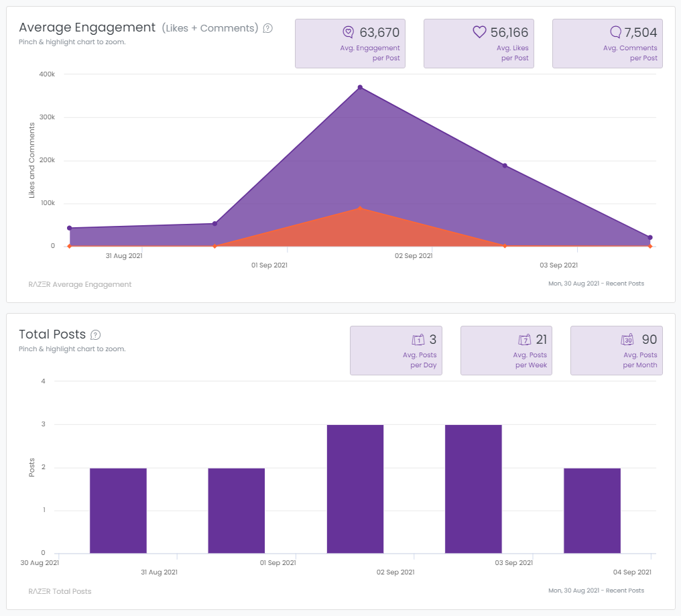Click the purple point near 03 Sep 2021
681x616 pixels.
coord(505,166)
